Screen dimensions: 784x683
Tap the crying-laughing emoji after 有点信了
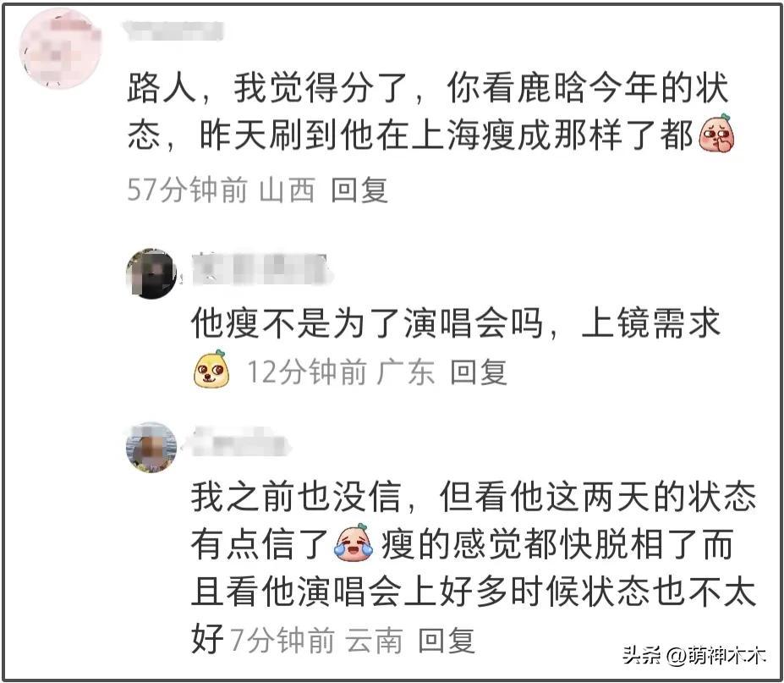[x=354, y=543]
